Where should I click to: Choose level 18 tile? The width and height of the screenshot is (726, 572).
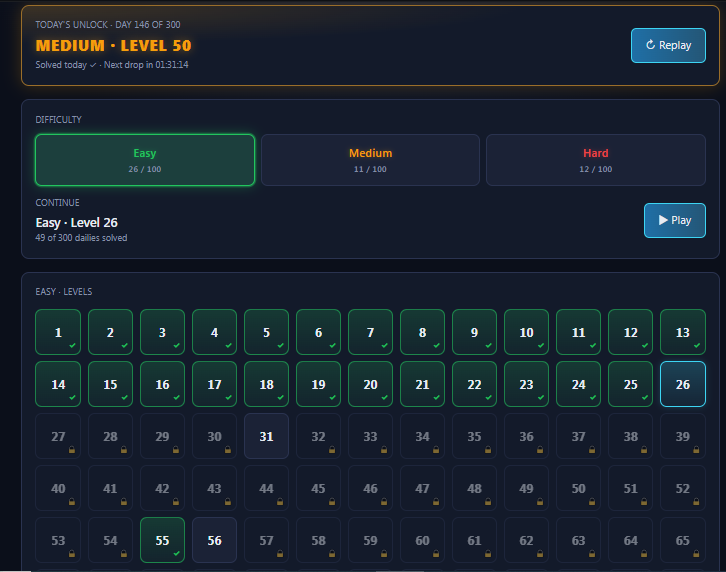coord(266,384)
